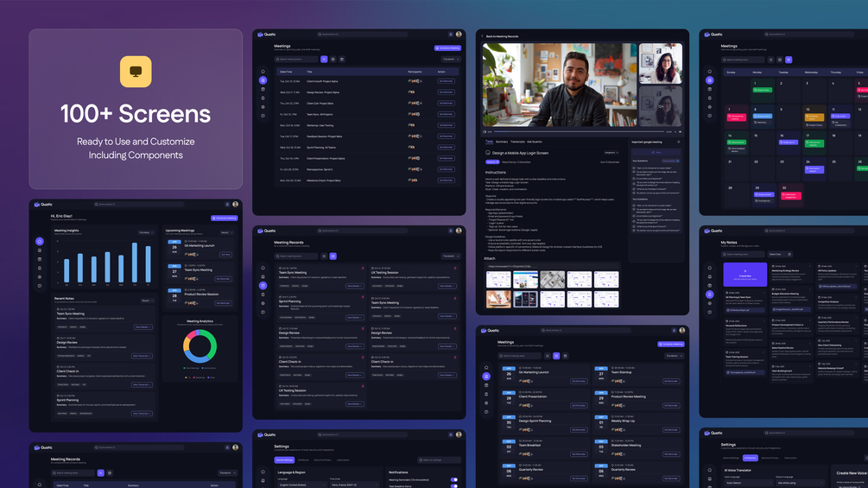Open View Transcript for Design Review note
The image size is (868, 488).
(x=142, y=356)
